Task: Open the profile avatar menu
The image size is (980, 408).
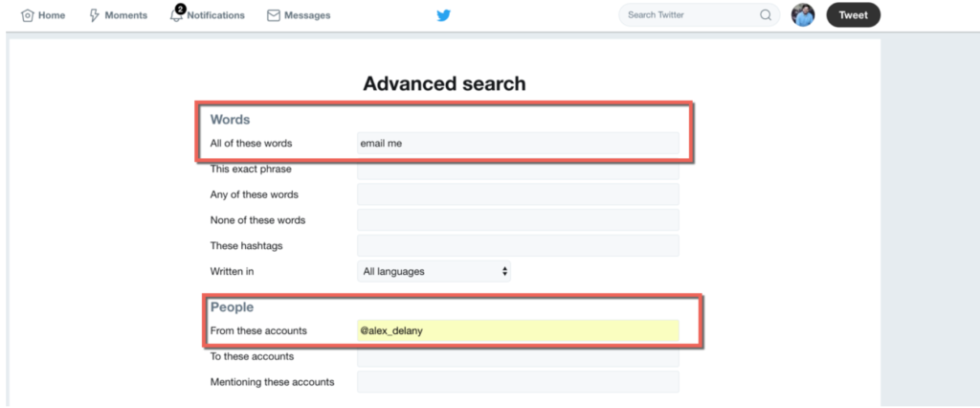Action: coord(803,15)
